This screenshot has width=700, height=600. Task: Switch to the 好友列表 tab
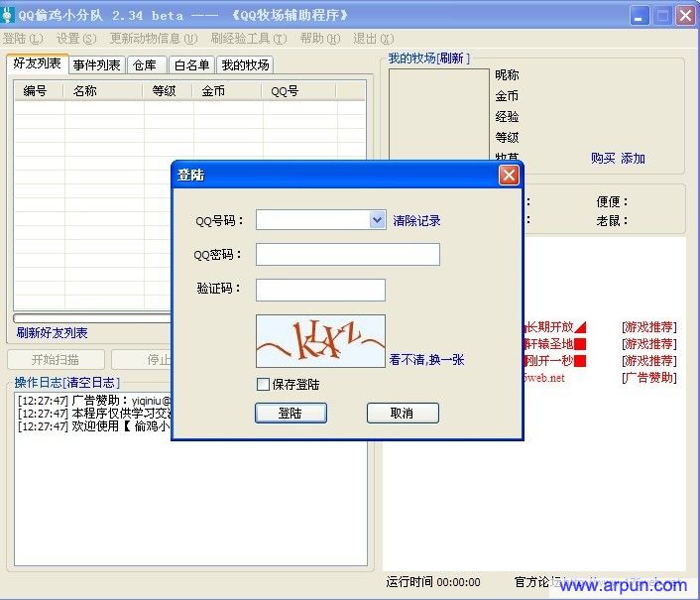point(37,63)
